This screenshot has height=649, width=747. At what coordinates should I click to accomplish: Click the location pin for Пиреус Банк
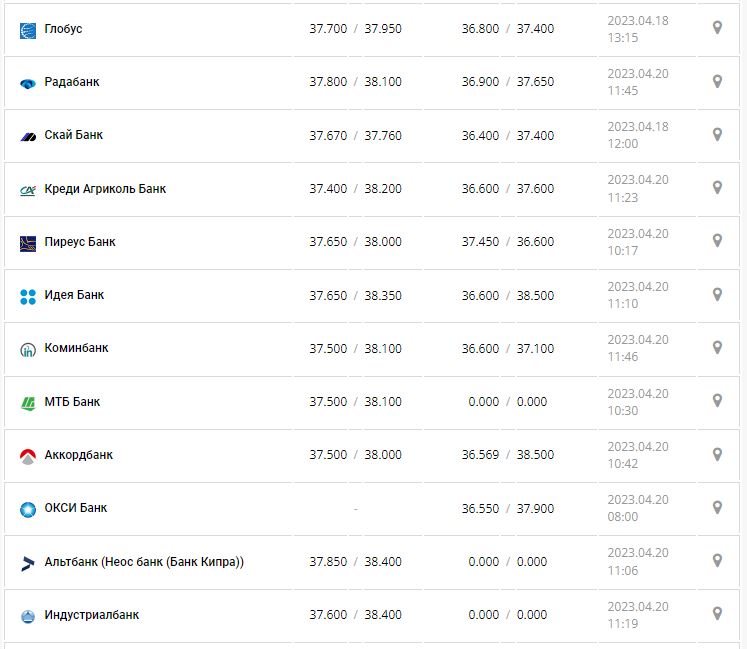(717, 240)
